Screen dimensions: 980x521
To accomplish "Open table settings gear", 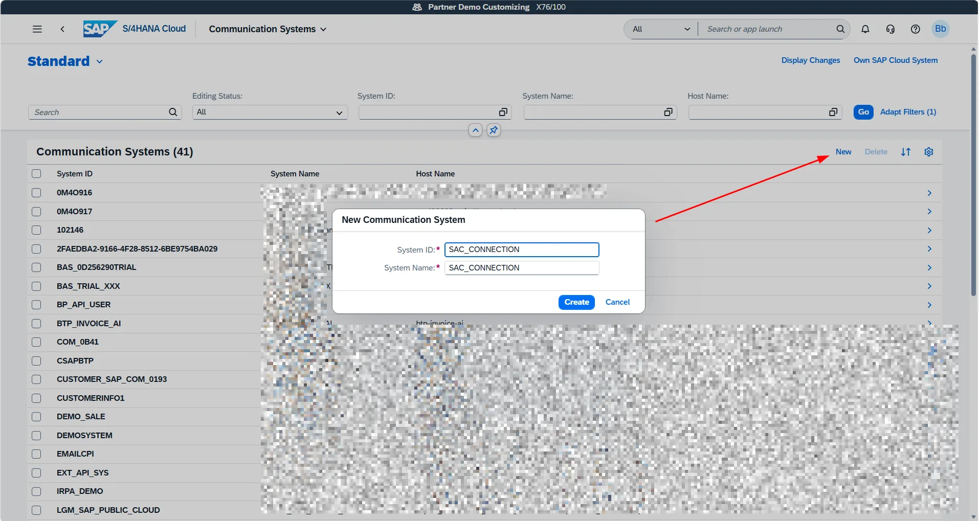I will pyautogui.click(x=929, y=152).
